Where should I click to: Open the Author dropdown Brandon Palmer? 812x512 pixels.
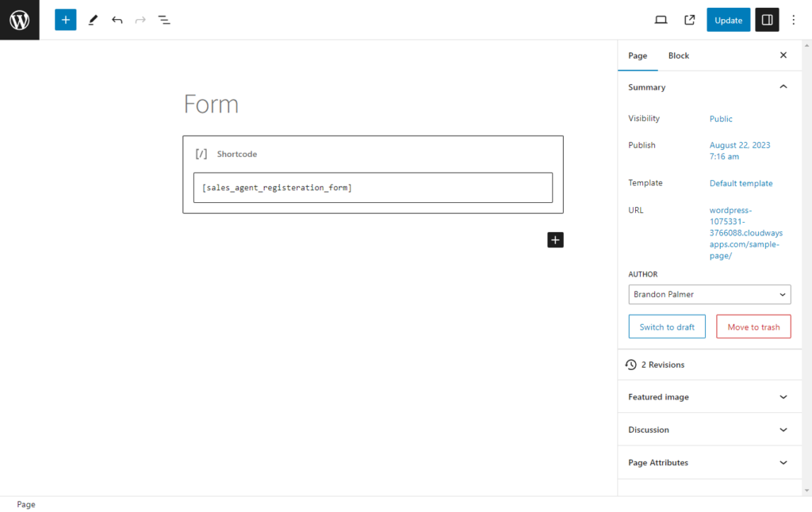click(710, 294)
